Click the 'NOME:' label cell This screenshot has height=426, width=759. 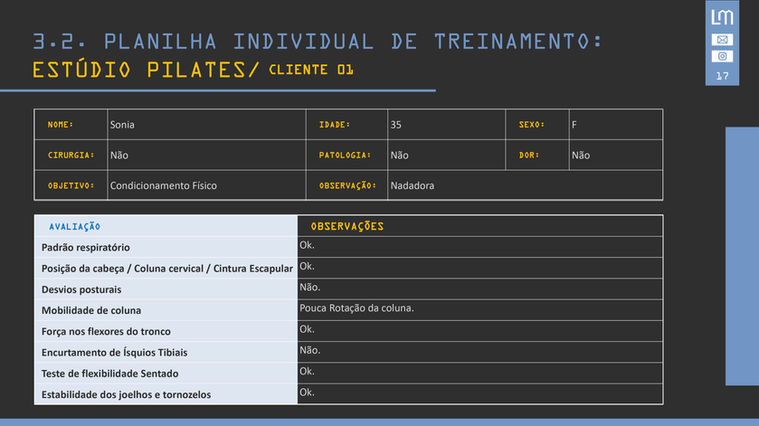(x=71, y=125)
